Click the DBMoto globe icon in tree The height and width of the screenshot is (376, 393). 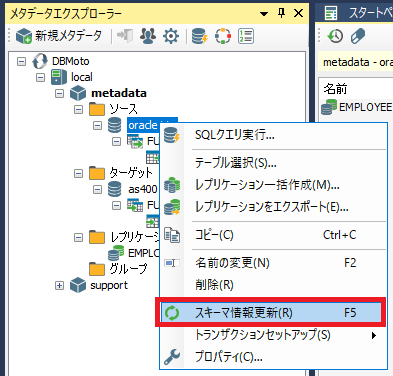point(40,61)
